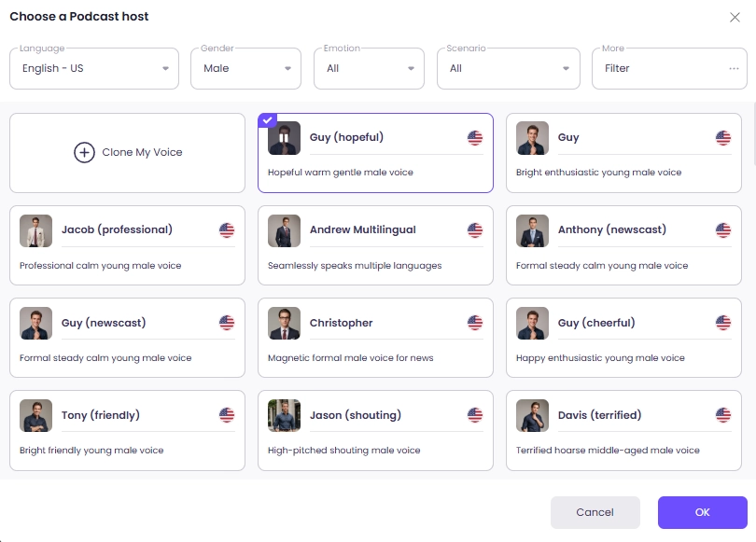Expand the Gender dropdown showing Male
The width and height of the screenshot is (756, 542).
coord(245,69)
